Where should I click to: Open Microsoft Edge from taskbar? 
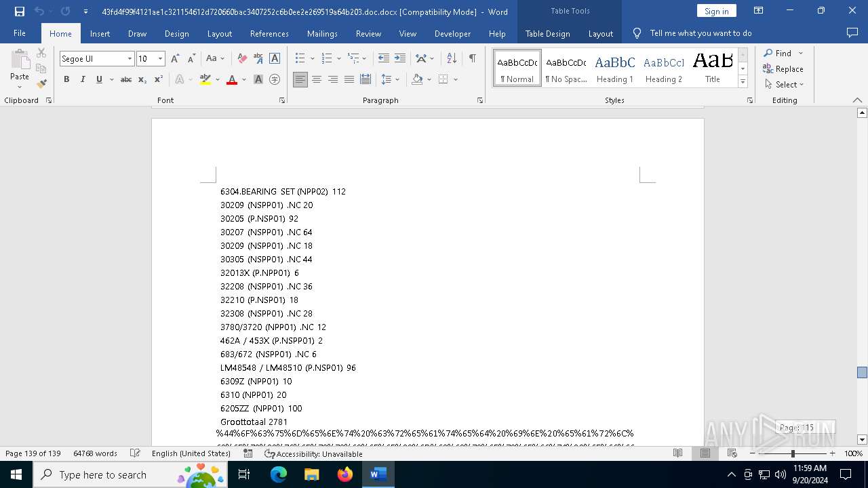(x=279, y=474)
